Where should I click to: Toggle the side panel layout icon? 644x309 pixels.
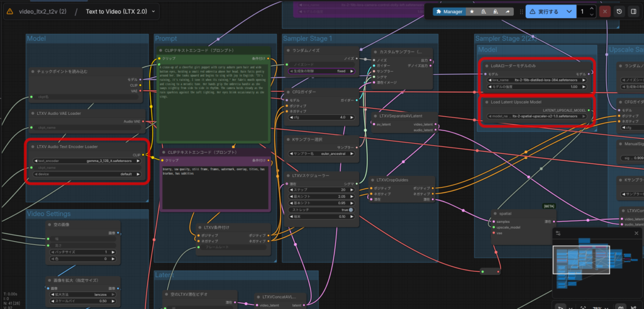click(x=634, y=11)
